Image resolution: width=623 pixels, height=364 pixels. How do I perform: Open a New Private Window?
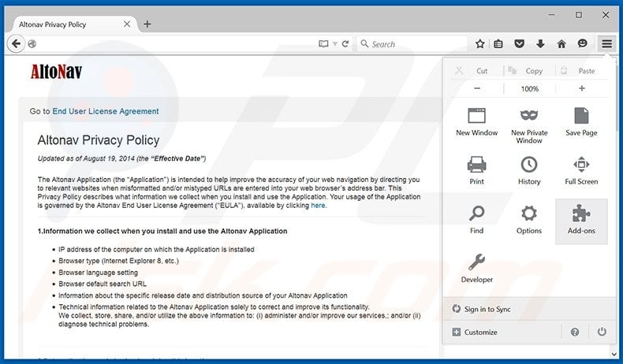pyautogui.click(x=529, y=125)
